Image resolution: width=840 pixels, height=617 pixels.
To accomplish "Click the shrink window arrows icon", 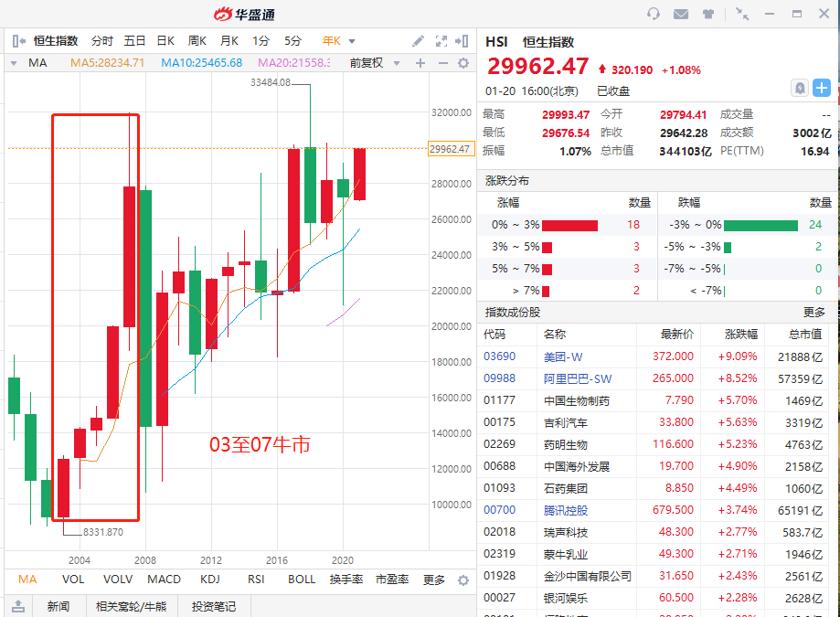I will pos(742,14).
